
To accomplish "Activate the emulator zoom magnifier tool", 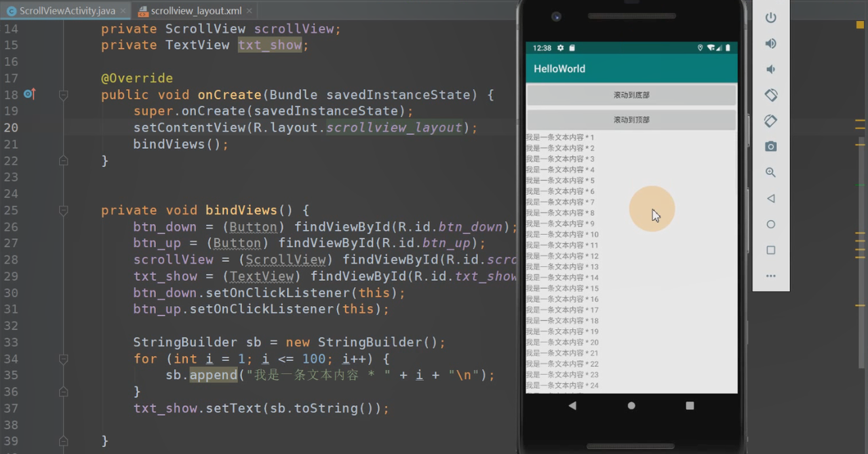I will tap(770, 172).
